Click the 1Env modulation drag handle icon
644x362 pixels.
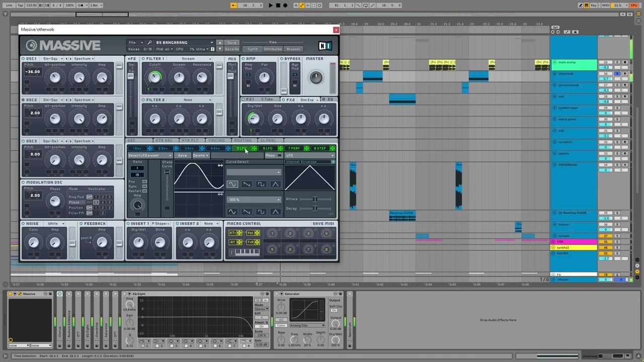pos(149,148)
